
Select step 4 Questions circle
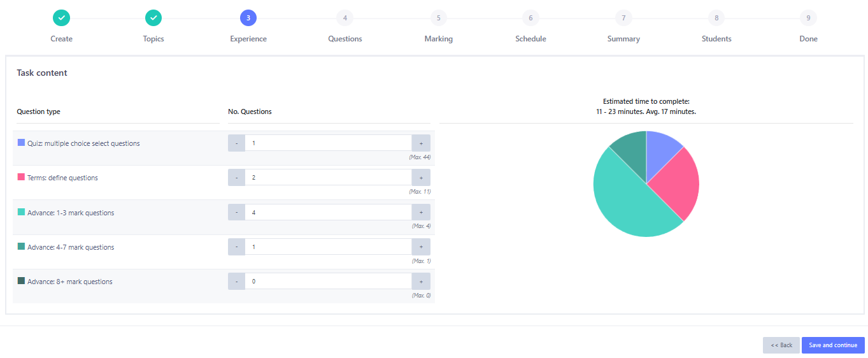(345, 18)
